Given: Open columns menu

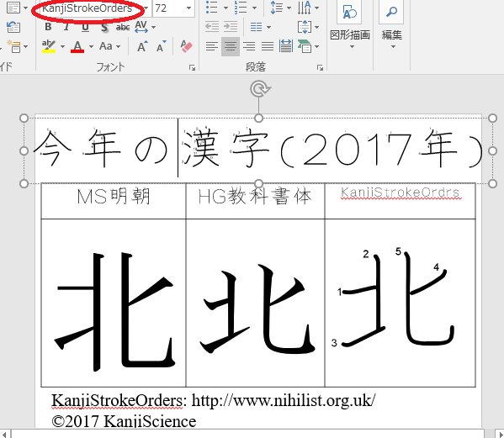Looking at the screenshot, I should point(260,27).
